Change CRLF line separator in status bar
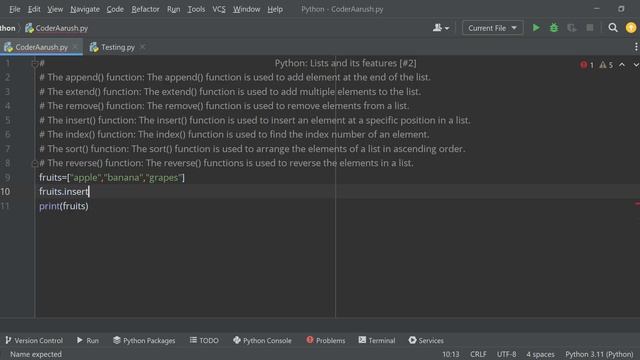The width and height of the screenshot is (640, 360). (478, 354)
